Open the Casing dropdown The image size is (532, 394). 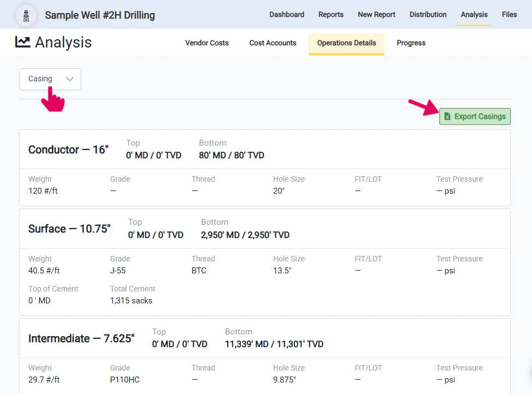click(x=50, y=79)
